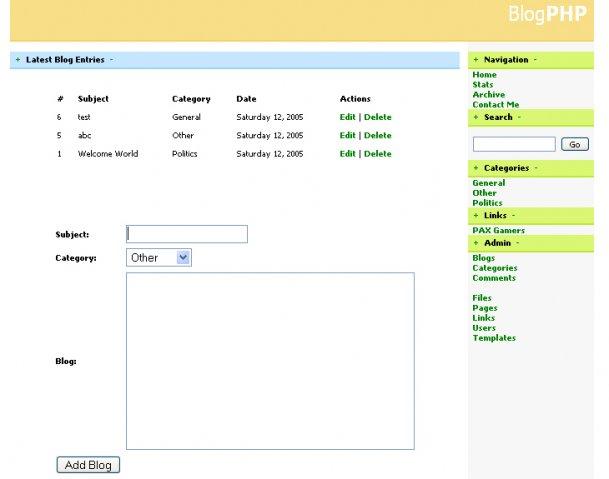Viewport: 609px width, 479px height.
Task: Open admin Comments section
Action: (494, 278)
